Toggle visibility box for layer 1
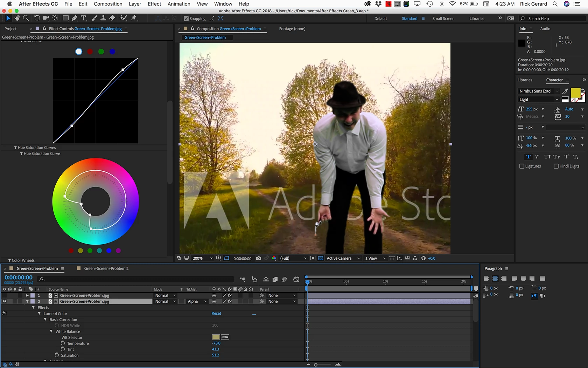This screenshot has width=588, height=368. click(4, 295)
